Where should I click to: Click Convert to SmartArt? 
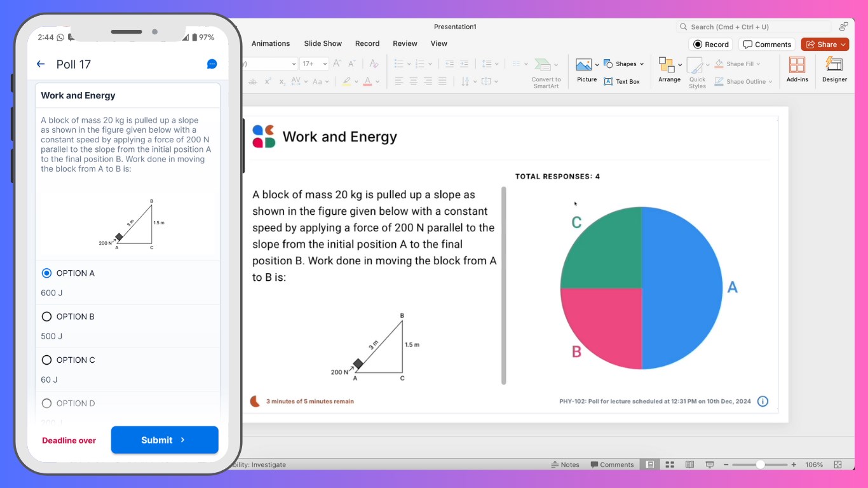point(546,73)
